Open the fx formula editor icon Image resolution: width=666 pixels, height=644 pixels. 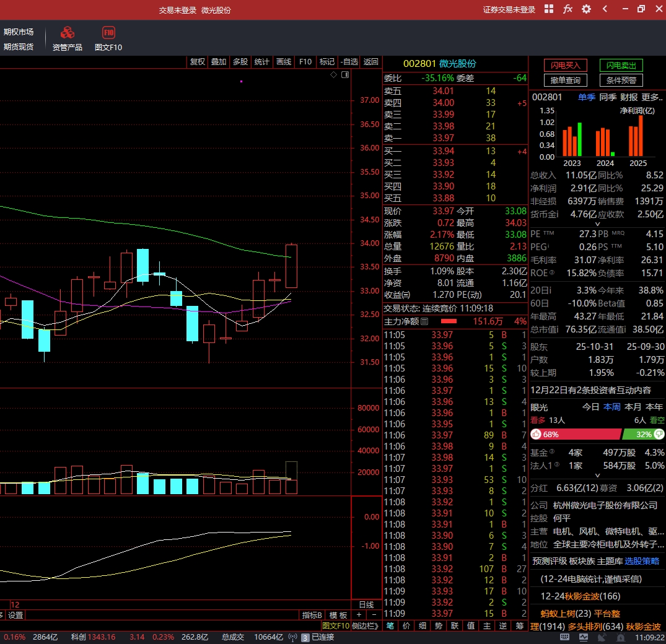click(567, 9)
